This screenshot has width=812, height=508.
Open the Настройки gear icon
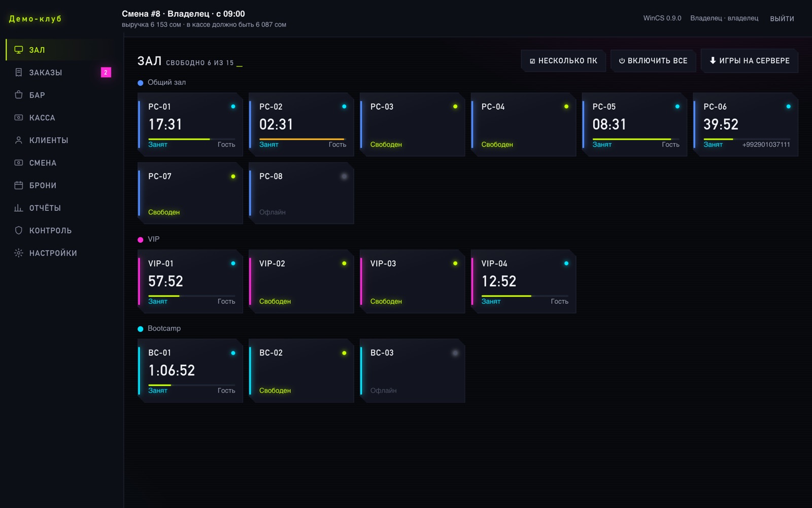(x=19, y=253)
